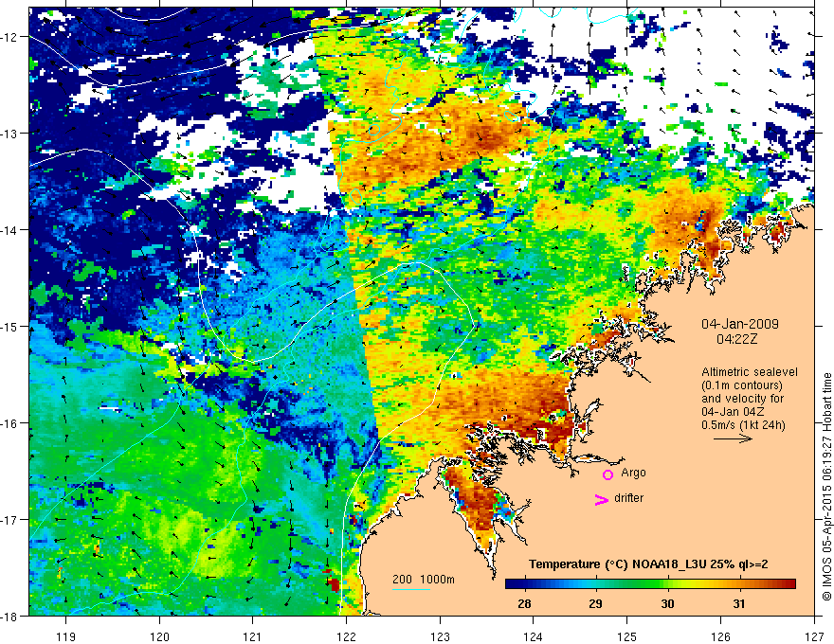
Task: Click the '29' color bar label
Action: click(x=596, y=603)
